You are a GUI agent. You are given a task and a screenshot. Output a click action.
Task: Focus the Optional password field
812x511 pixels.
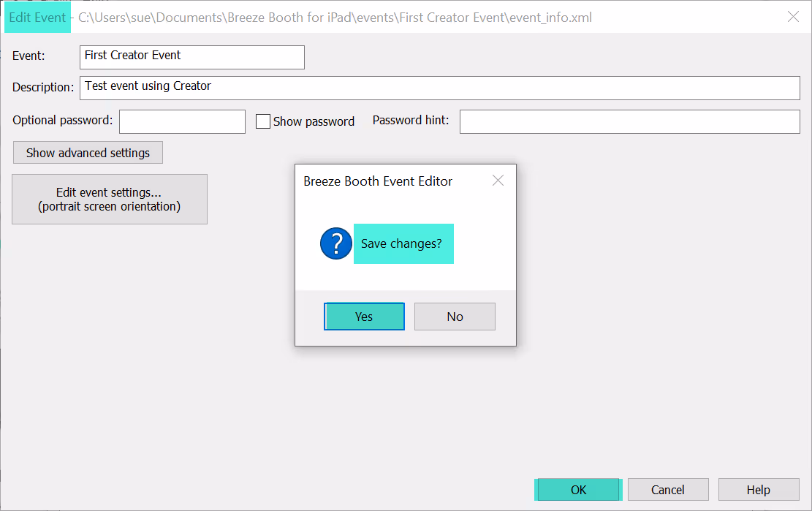(182, 121)
